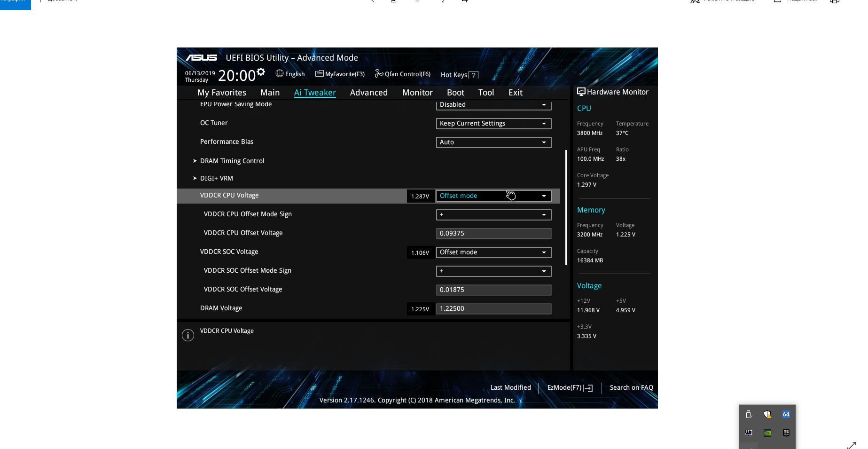Select the Ai Tweaker tab
The width and height of the screenshot is (868, 449).
(x=315, y=93)
